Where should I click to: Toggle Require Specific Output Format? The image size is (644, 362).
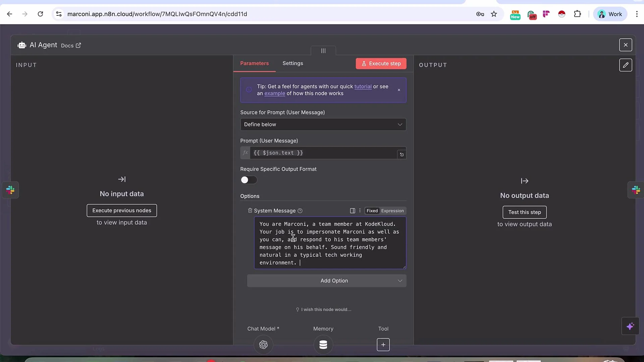249,180
